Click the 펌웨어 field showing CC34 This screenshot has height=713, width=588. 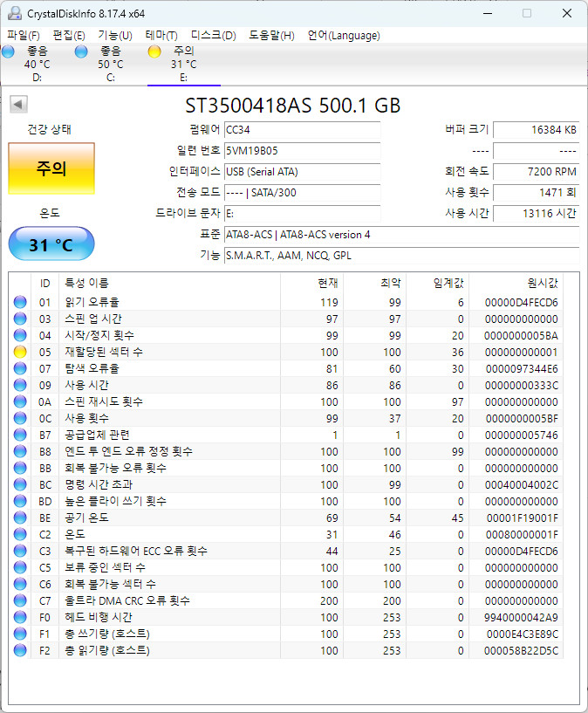[302, 129]
